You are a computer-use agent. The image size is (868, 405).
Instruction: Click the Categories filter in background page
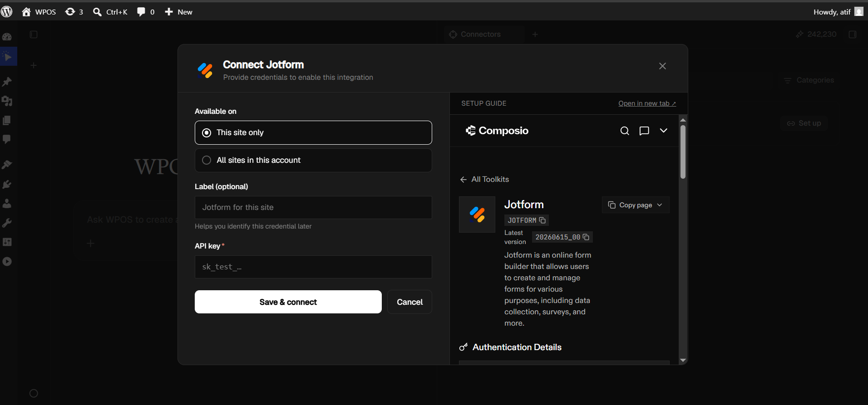tap(809, 80)
